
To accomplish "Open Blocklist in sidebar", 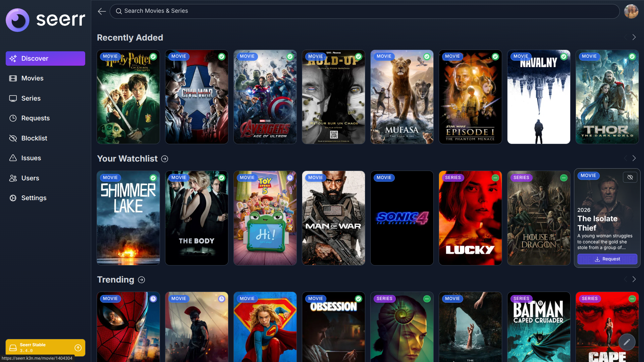I will 45,138.
